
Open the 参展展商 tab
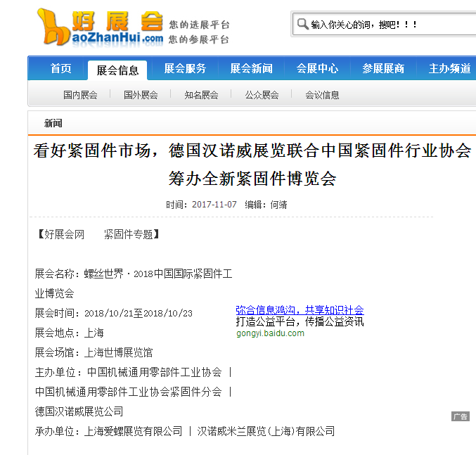383,68
